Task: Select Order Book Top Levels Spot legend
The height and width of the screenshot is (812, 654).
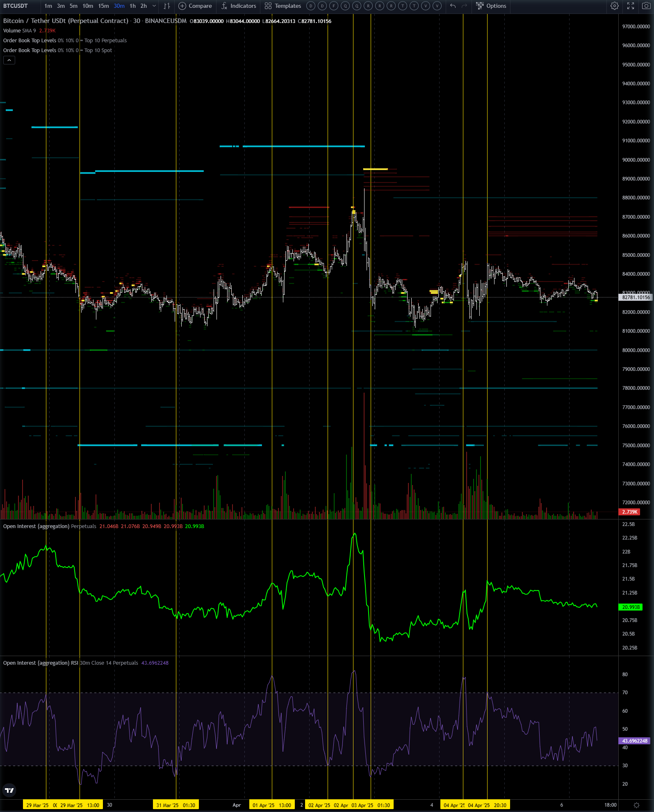Action: [x=57, y=50]
